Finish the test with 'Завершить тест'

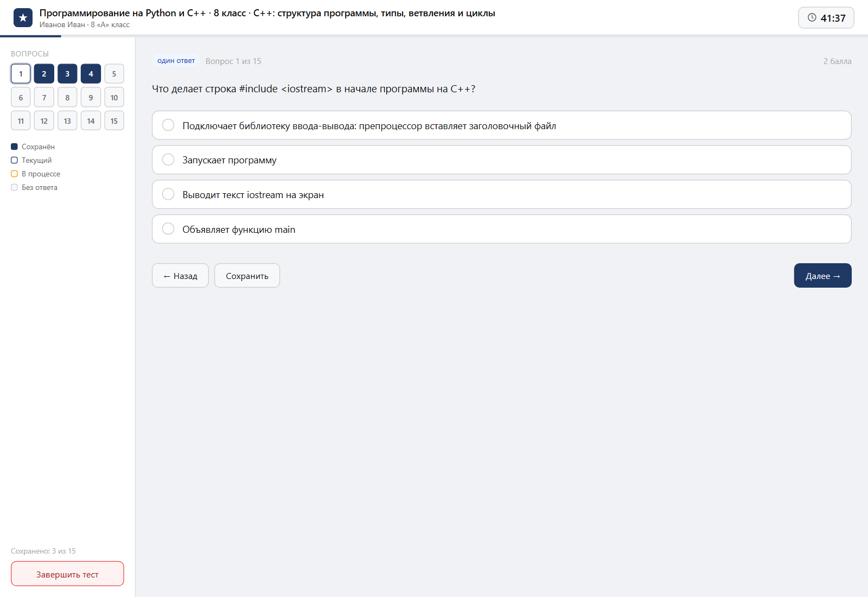click(67, 574)
